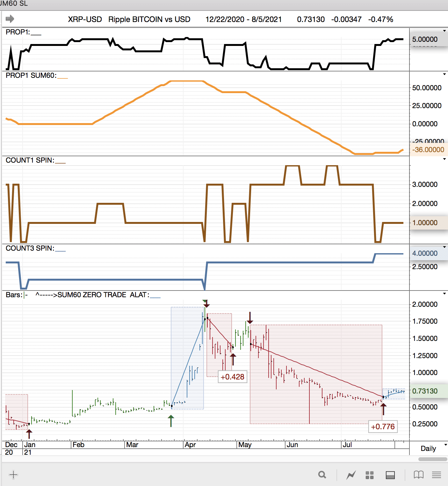Open the Bars price pane dropdown arrow

pos(444,294)
